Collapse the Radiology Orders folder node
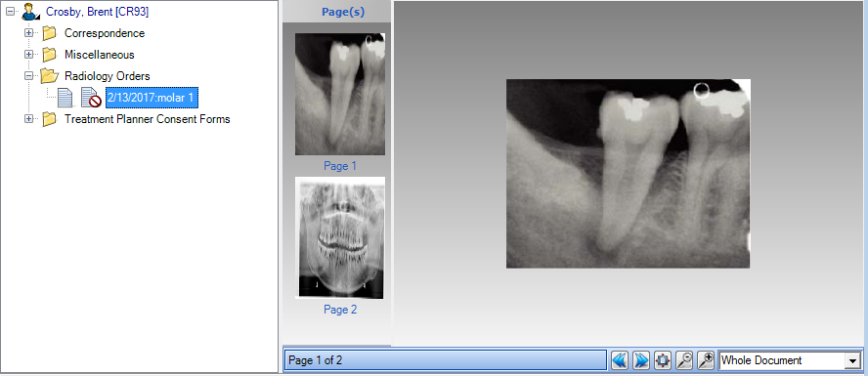868x376 pixels. (x=28, y=76)
